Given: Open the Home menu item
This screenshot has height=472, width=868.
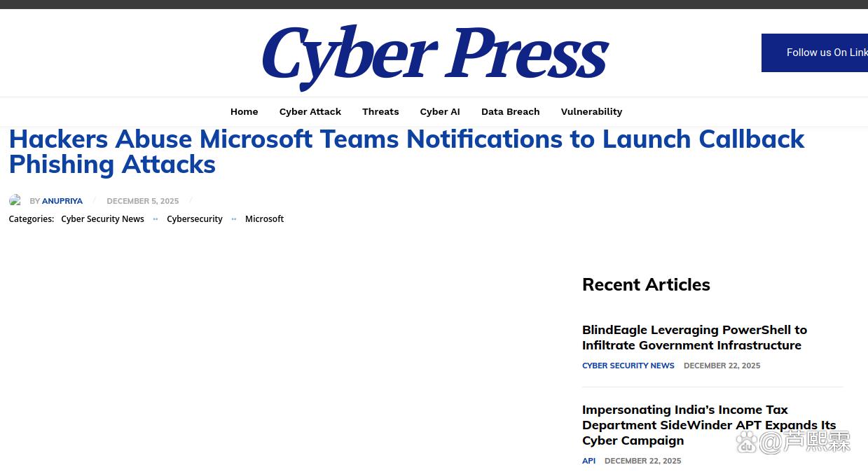Looking at the screenshot, I should coord(244,111).
